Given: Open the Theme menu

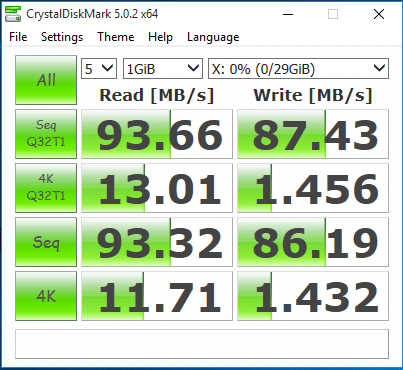Looking at the screenshot, I should pos(116,37).
